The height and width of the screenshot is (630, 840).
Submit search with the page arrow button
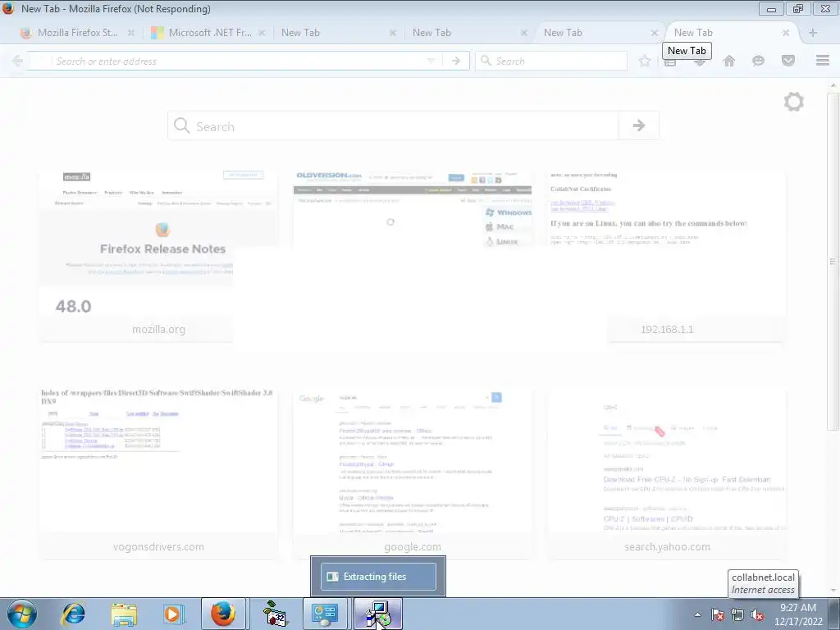tap(638, 126)
